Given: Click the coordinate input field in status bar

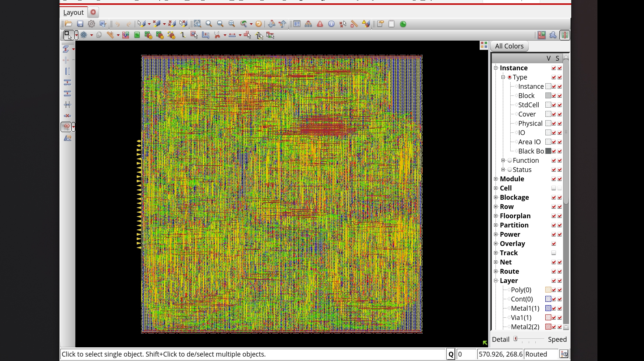Looking at the screenshot, I should coord(500,354).
